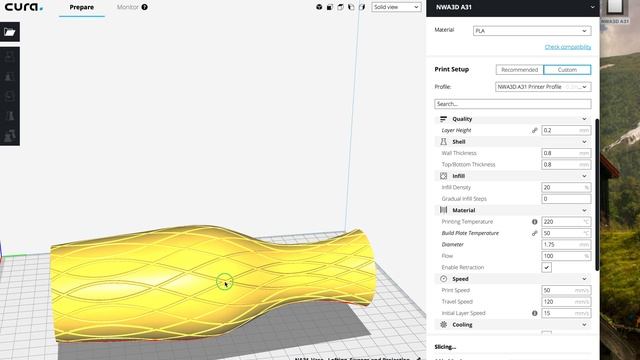Viewport: 640px width, 360px height.
Task: Click the 'Build Plate Temperature' setting label
Action: coord(470,233)
